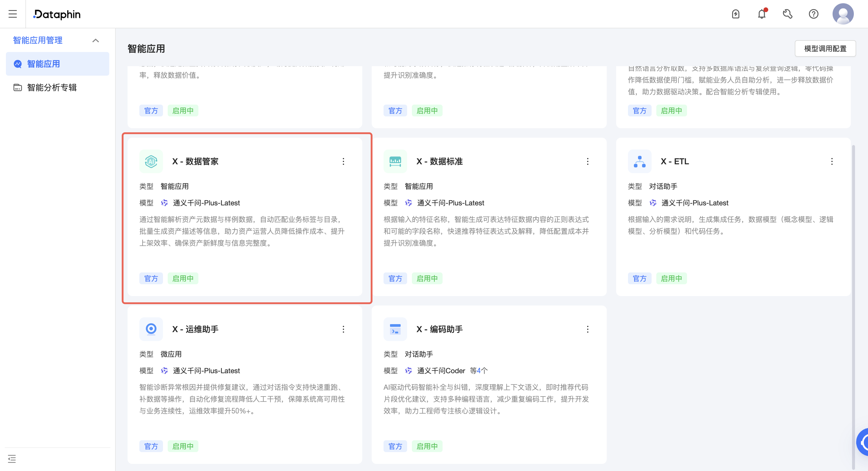Collapse the sidebar with bottom-left icon
The height and width of the screenshot is (471, 868).
12,459
